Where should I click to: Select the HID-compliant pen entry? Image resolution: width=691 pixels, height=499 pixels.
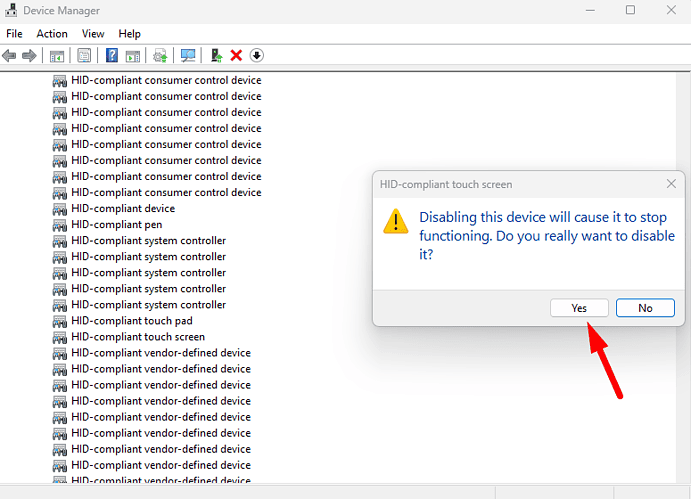tap(115, 225)
